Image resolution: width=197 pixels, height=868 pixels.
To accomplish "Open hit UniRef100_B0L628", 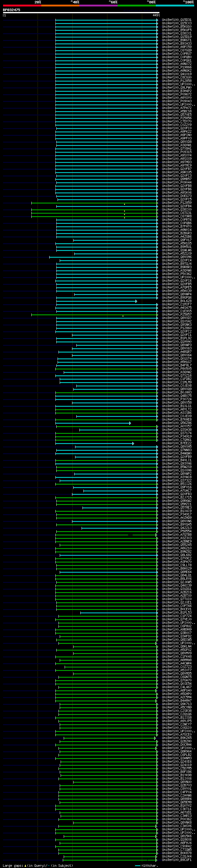I will pos(177,301).
